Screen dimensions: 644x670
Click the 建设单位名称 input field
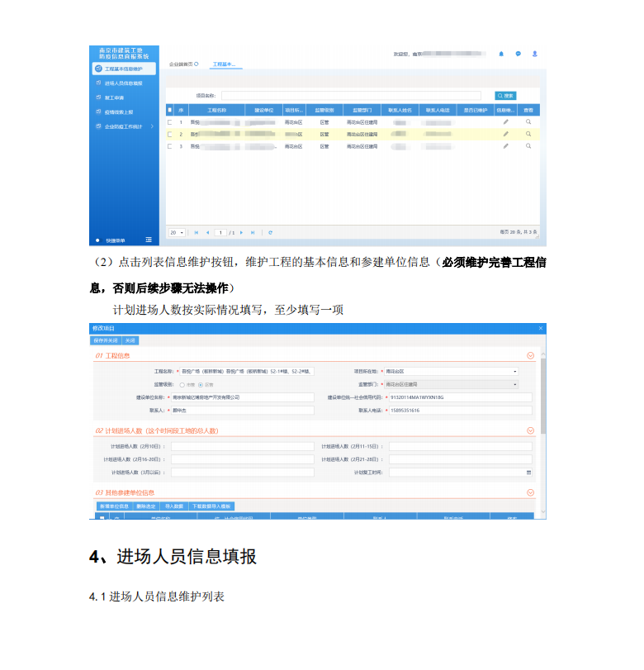pyautogui.click(x=243, y=397)
